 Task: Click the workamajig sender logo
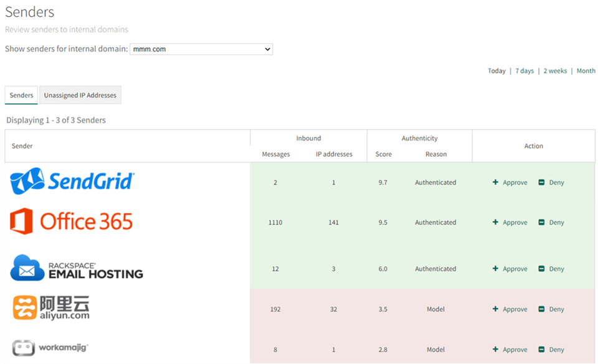point(50,348)
